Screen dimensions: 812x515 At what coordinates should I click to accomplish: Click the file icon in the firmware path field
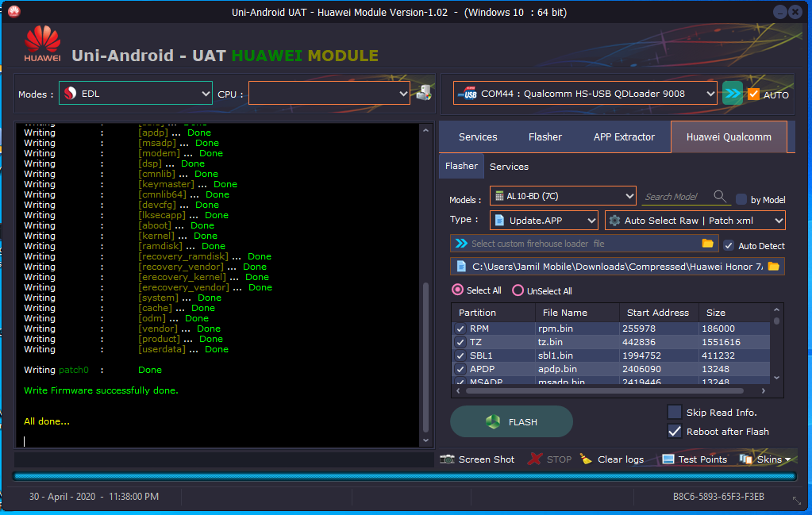(x=461, y=267)
